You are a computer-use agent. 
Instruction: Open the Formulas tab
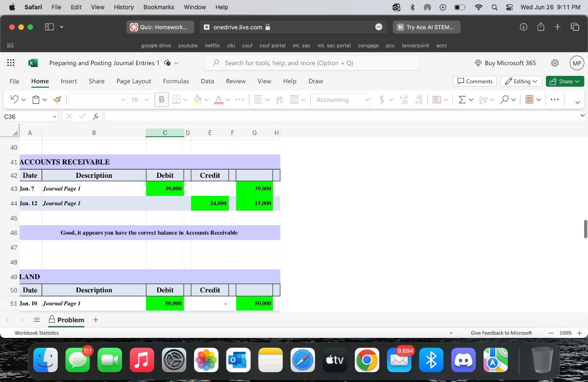click(176, 81)
